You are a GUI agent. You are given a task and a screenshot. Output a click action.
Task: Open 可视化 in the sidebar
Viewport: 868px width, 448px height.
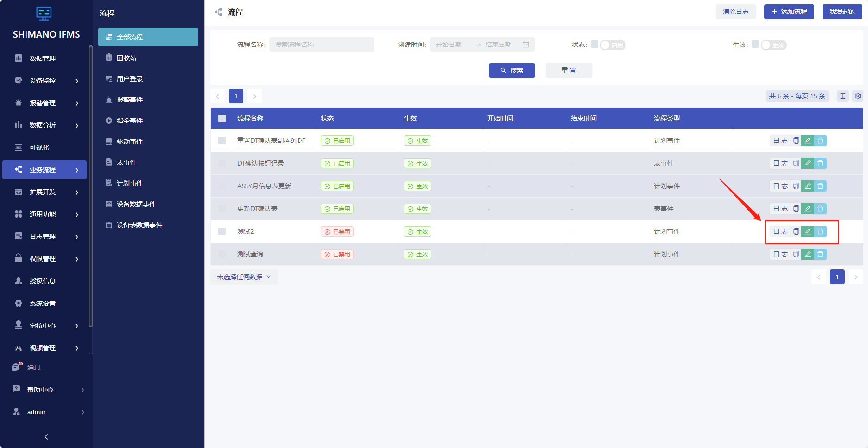point(44,147)
